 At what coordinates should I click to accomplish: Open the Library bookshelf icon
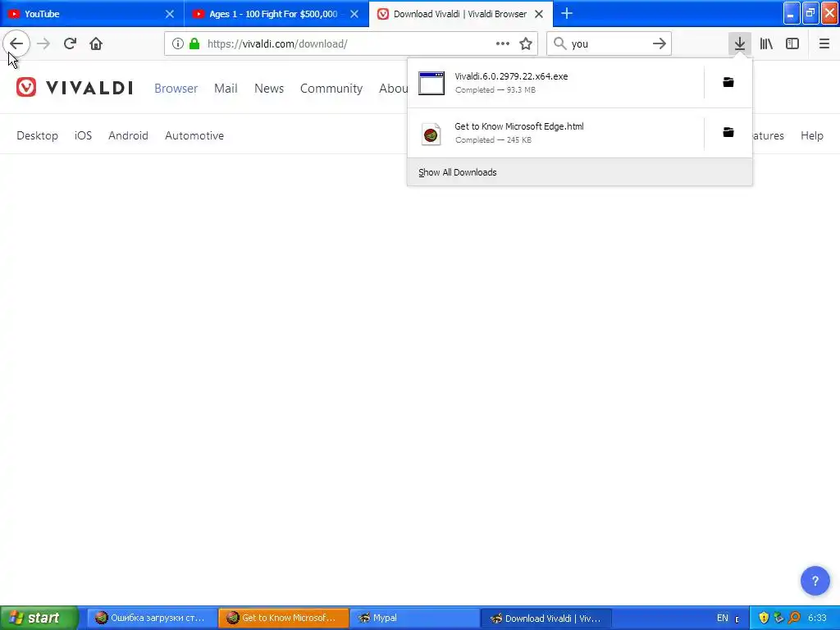766,43
